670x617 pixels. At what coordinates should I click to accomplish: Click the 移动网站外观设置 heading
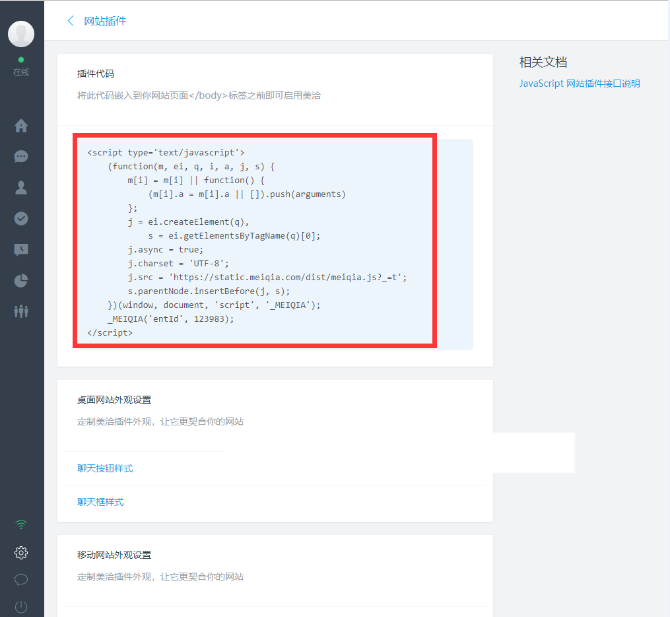(x=114, y=555)
